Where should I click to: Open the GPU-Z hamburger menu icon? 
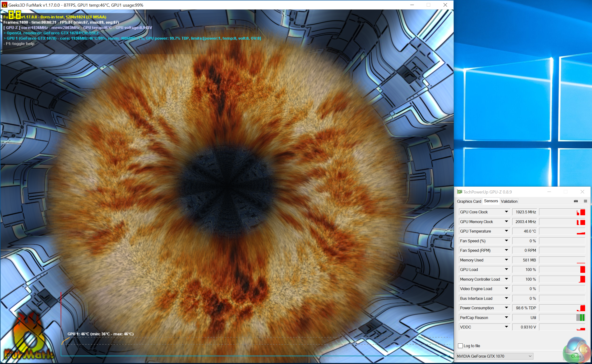(585, 201)
